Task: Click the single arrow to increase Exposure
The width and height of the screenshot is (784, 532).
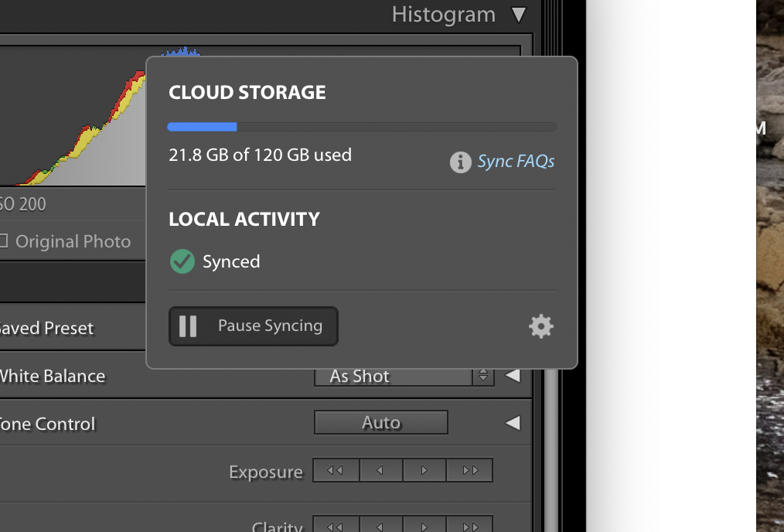Action: click(x=424, y=469)
